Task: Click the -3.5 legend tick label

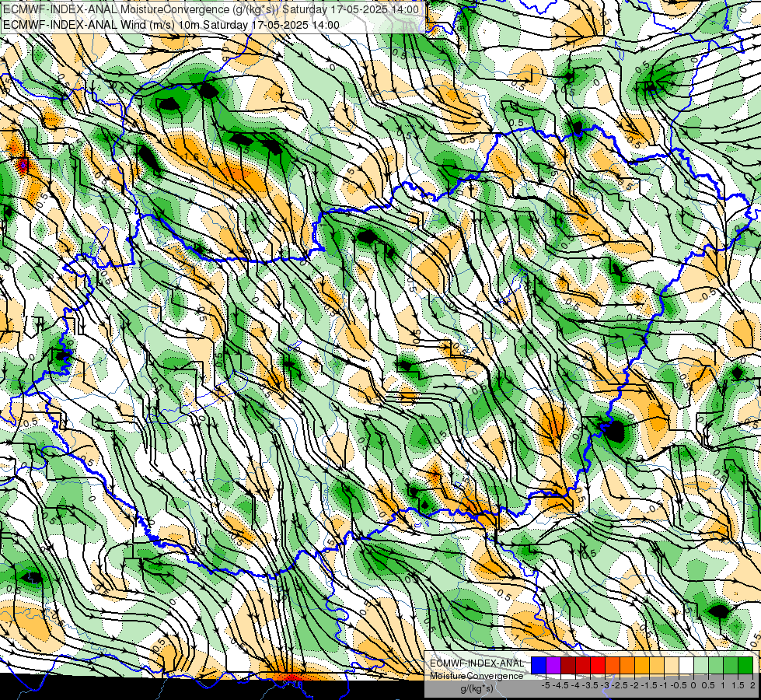Action: point(590,685)
